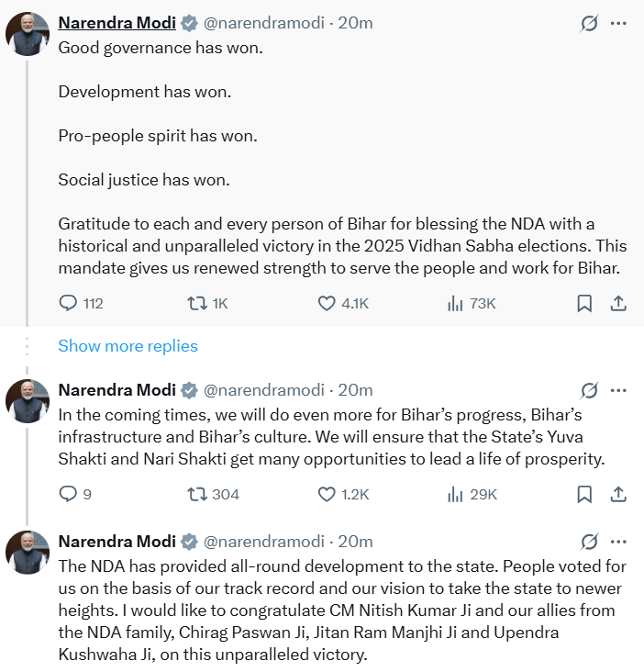Image resolution: width=644 pixels, height=672 pixels.
Task: Bookmark the 'In the coming times' tweet
Action: (584, 494)
